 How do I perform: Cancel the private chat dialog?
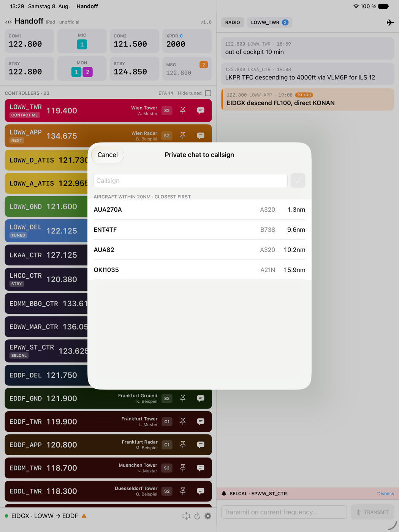pos(108,155)
